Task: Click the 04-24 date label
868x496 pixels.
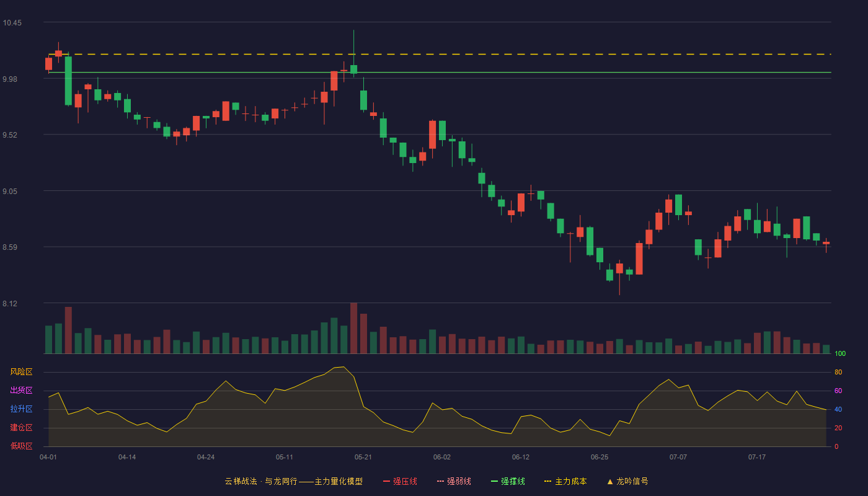Action: [x=206, y=457]
